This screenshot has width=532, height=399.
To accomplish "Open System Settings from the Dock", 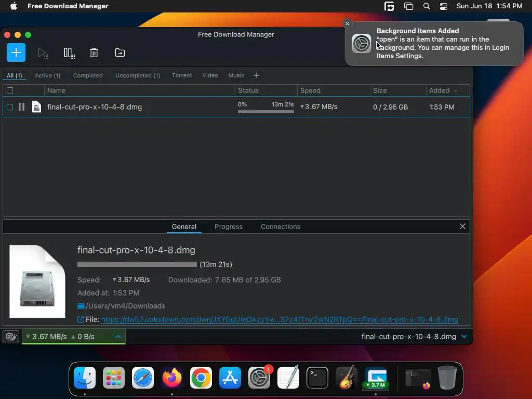I will click(259, 378).
